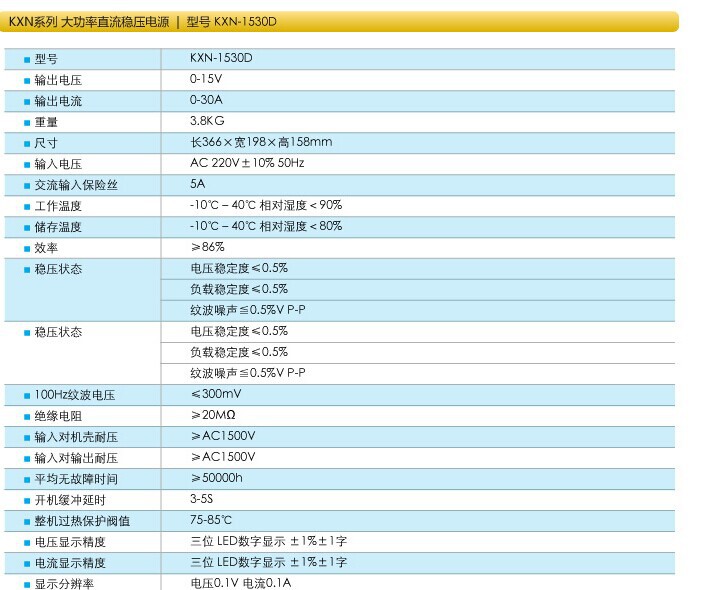Select the '交流输入保险丝' label
This screenshot has height=590, width=703.
[x=76, y=185]
